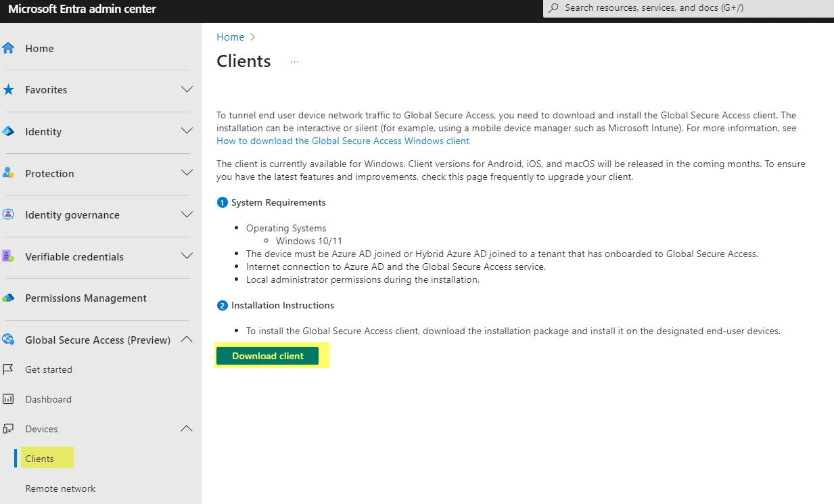834x504 pixels.
Task: Click the Home breadcrumb link
Action: point(230,37)
